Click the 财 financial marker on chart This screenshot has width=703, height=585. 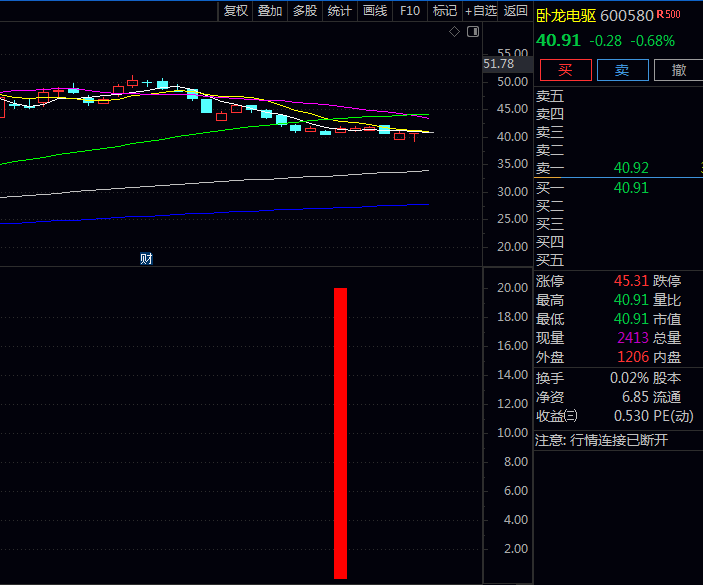click(146, 259)
